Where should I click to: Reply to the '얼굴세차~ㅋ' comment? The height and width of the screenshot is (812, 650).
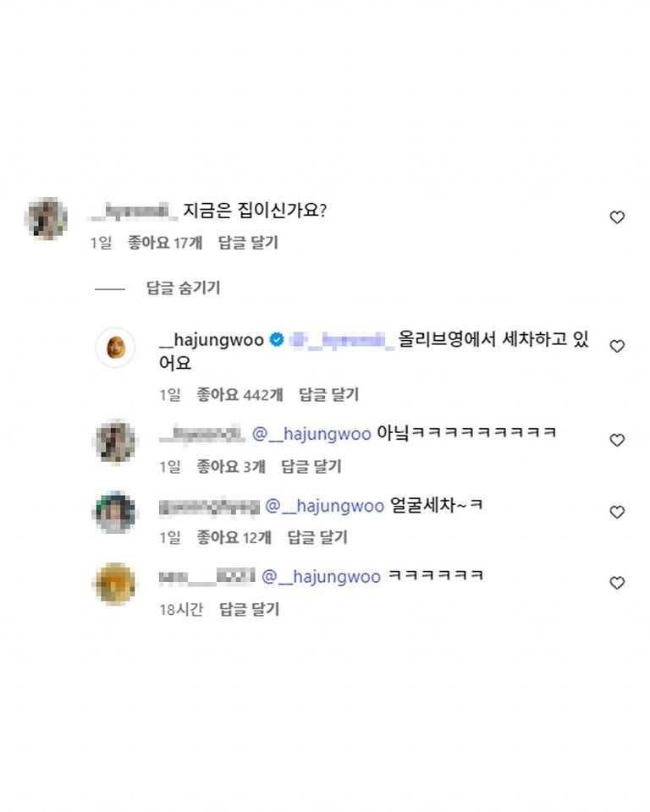click(x=317, y=537)
